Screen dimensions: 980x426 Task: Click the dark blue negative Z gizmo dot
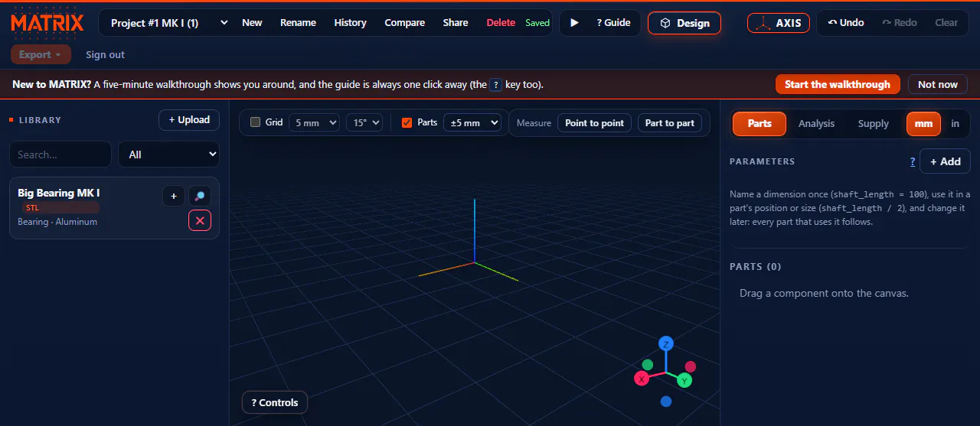666,402
